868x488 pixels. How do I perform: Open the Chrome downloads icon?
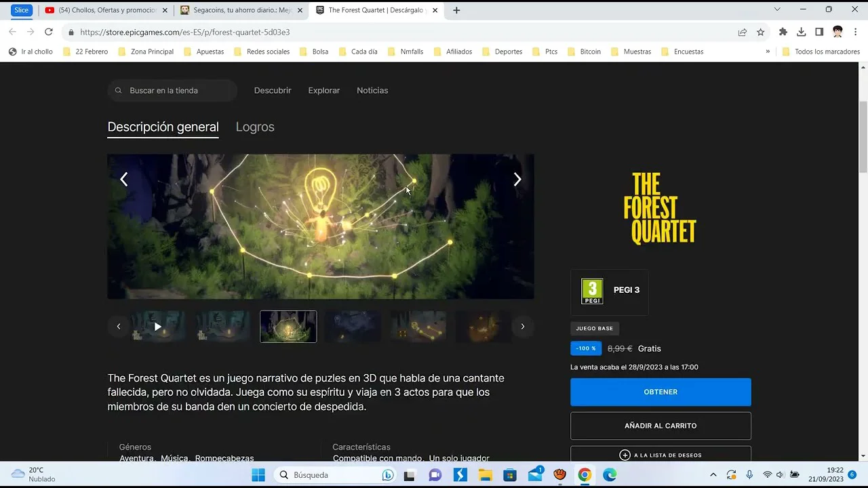[x=801, y=32]
